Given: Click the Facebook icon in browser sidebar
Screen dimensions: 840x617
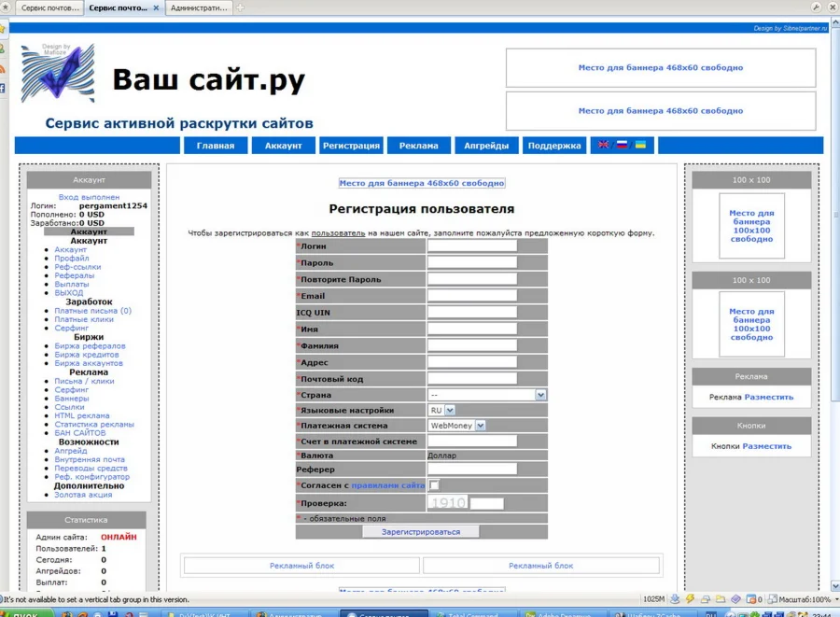Looking at the screenshot, I should pos(3,89).
